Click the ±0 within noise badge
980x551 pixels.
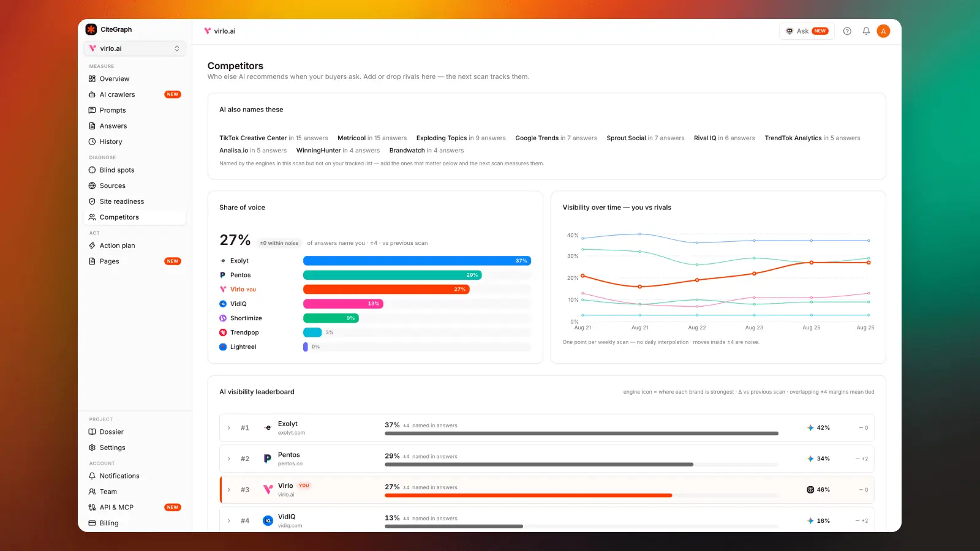click(x=279, y=243)
